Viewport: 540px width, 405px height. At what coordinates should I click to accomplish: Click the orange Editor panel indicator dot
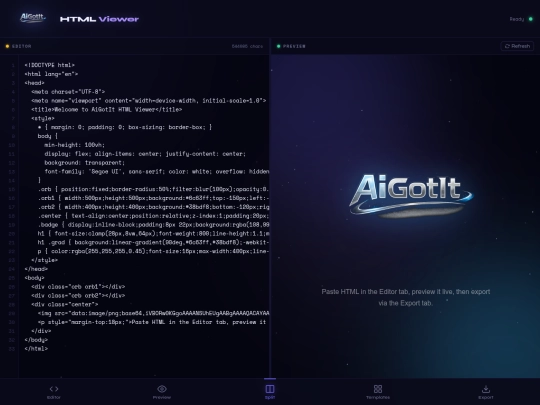pyautogui.click(x=7, y=46)
